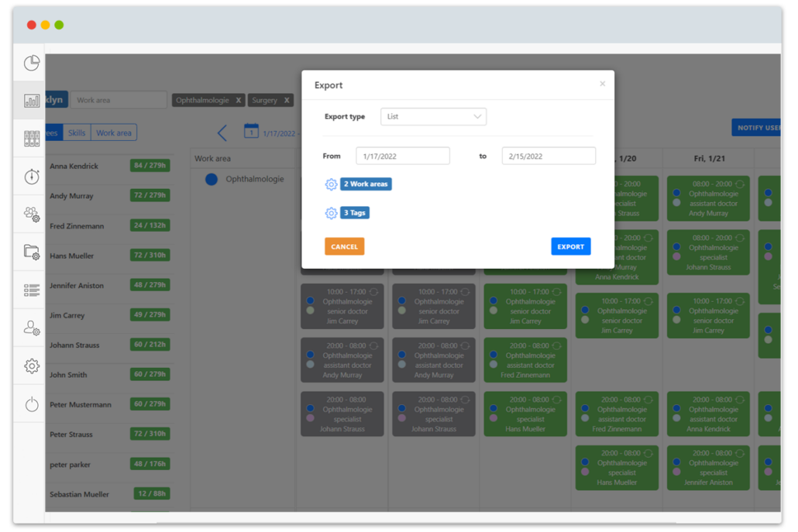Click the From date input field
Image resolution: width=798 pixels, height=532 pixels.
click(x=402, y=156)
